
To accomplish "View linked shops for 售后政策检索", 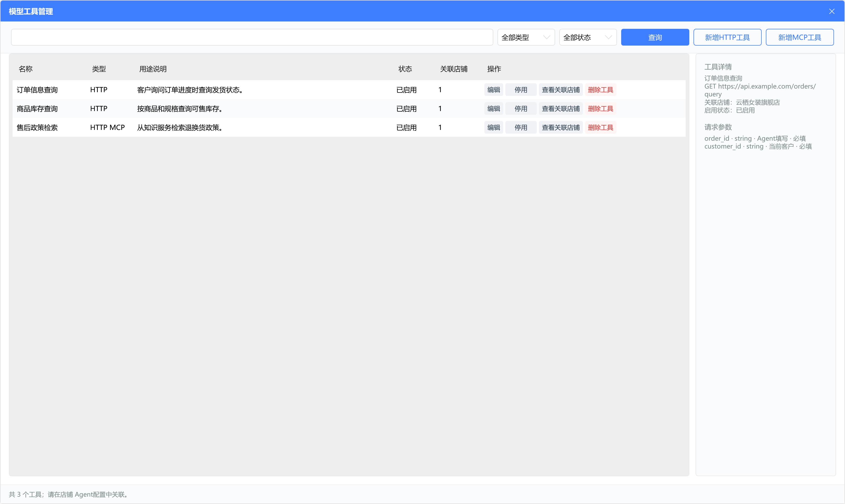I will click(x=561, y=127).
